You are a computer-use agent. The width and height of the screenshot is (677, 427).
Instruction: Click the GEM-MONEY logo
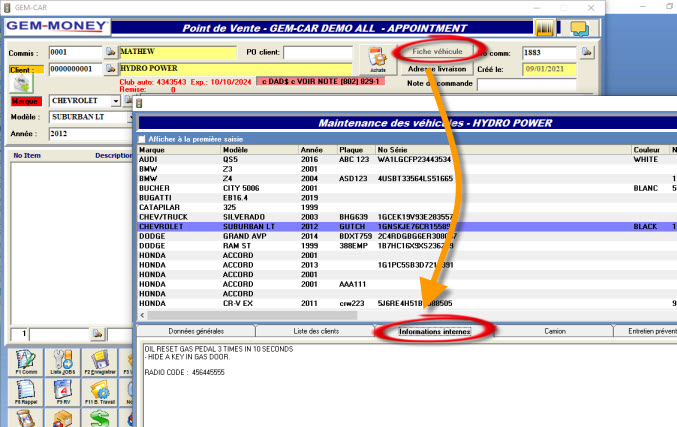[x=57, y=26]
